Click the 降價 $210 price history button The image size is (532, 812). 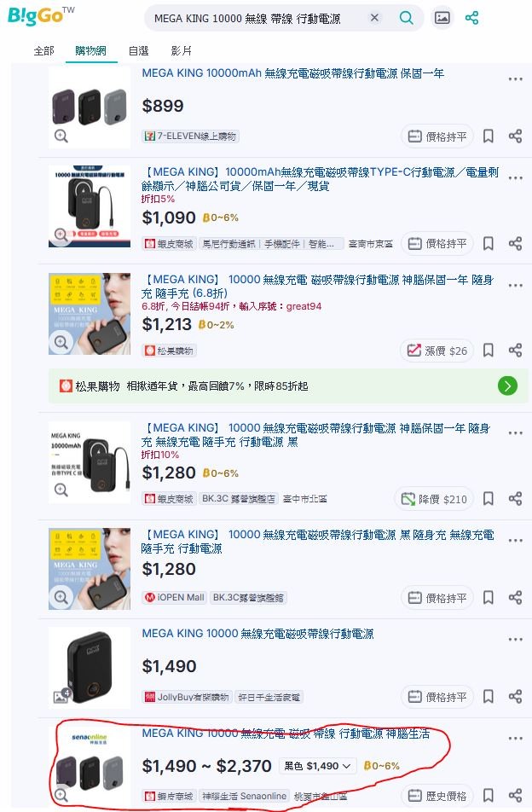coord(434,499)
